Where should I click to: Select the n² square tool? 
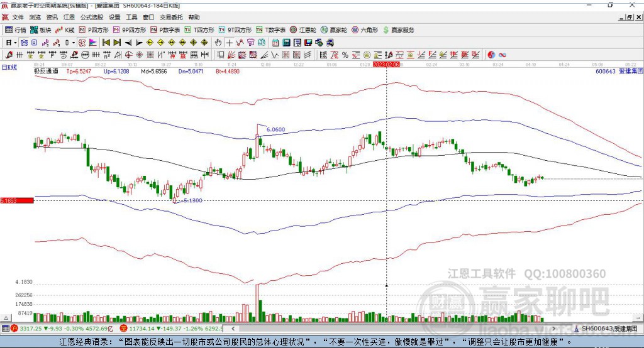(107, 55)
